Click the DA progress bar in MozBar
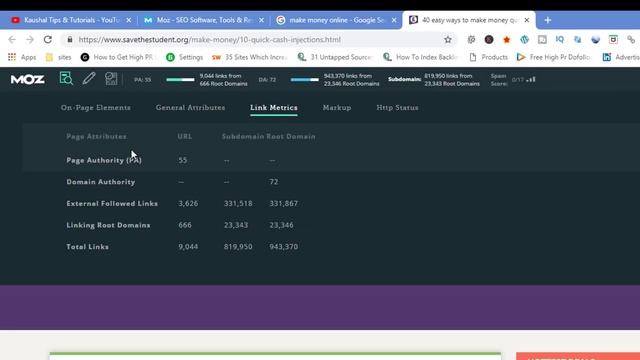The height and width of the screenshot is (360, 640). [304, 80]
